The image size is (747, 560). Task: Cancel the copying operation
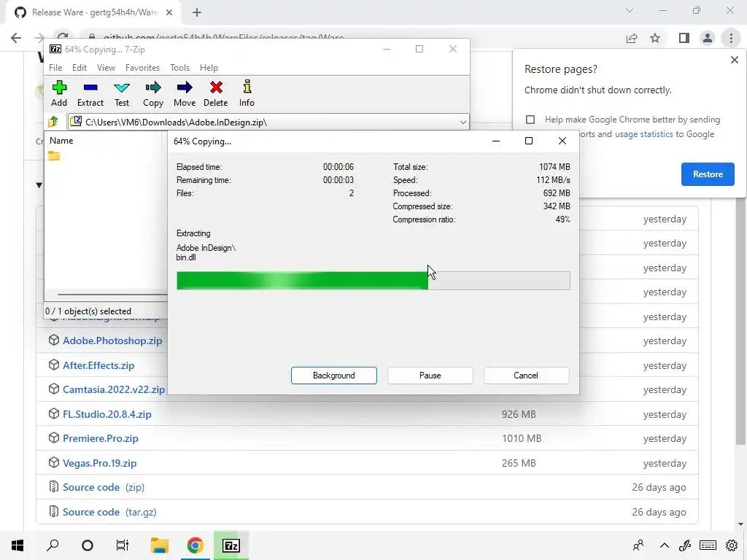click(x=526, y=376)
